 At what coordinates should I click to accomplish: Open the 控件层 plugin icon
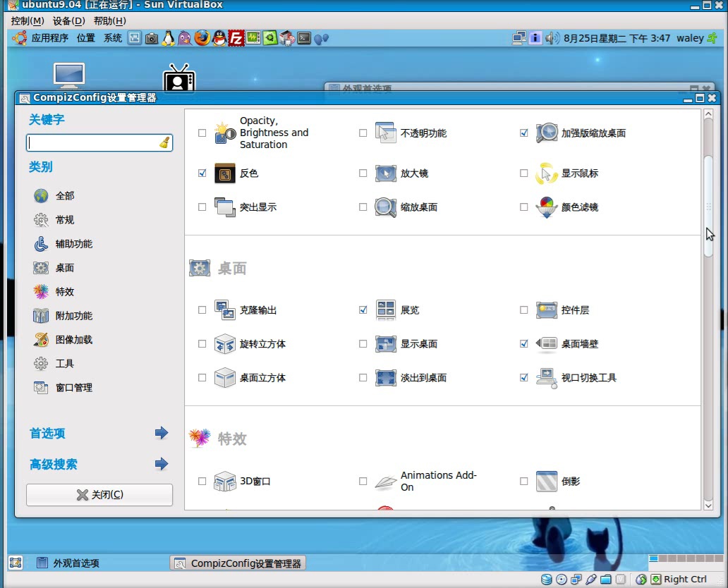547,310
